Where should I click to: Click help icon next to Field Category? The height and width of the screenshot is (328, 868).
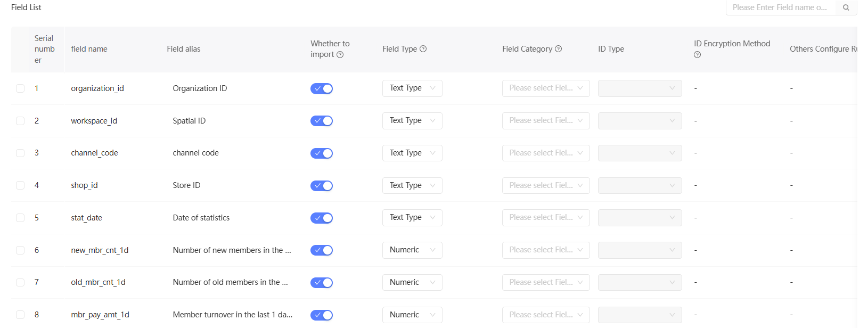pyautogui.click(x=559, y=48)
